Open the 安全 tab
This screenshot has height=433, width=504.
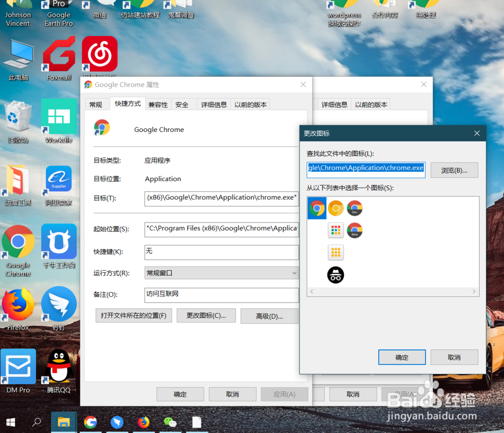click(x=182, y=105)
